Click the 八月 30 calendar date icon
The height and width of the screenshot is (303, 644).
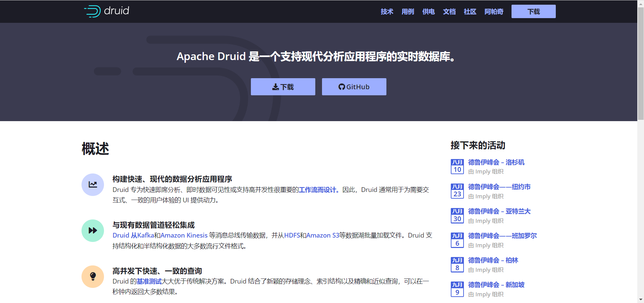click(x=457, y=215)
